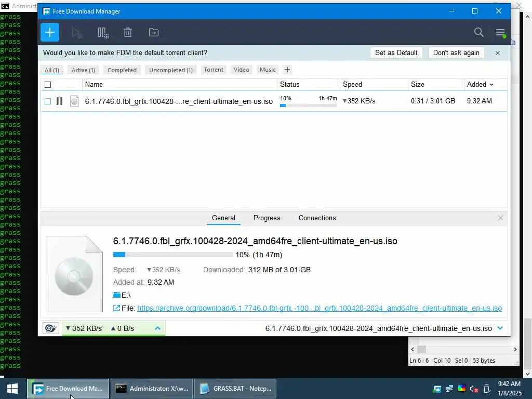The width and height of the screenshot is (532, 399).
Task: Select the ISO file name in list row
Action: 179,101
